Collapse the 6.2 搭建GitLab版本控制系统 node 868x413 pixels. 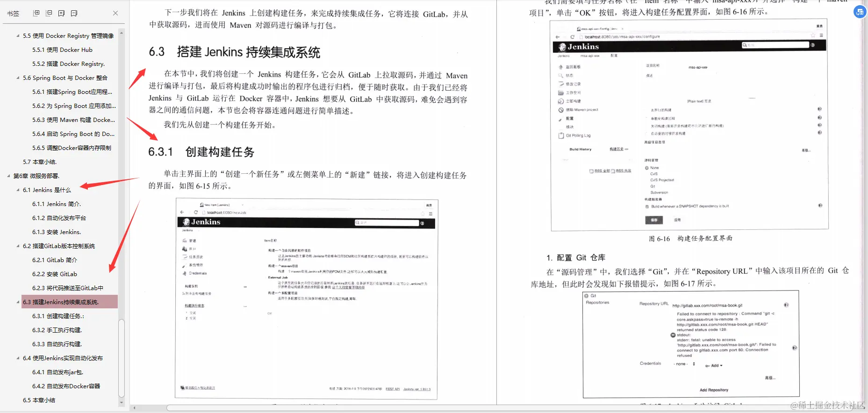(x=18, y=246)
